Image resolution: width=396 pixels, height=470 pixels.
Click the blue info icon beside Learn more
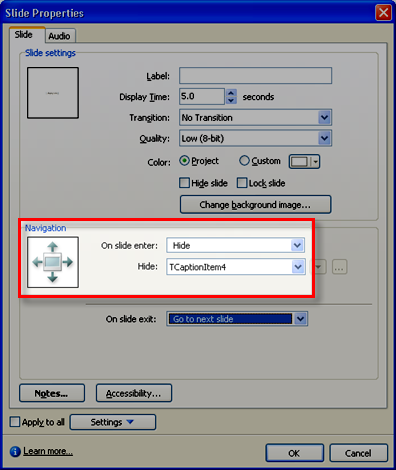tap(15, 452)
